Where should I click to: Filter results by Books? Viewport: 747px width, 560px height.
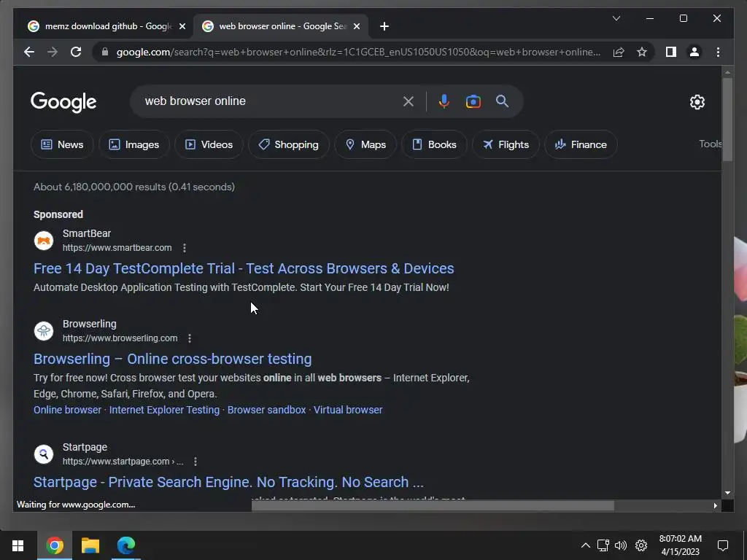click(x=434, y=144)
